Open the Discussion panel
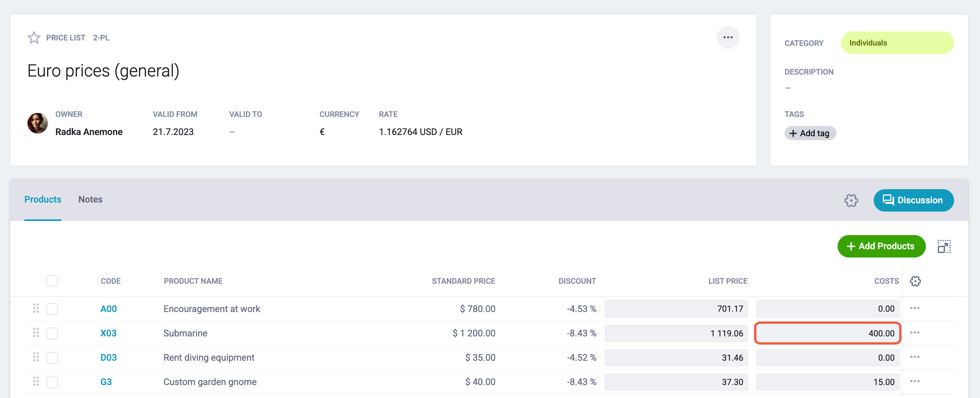 [914, 200]
